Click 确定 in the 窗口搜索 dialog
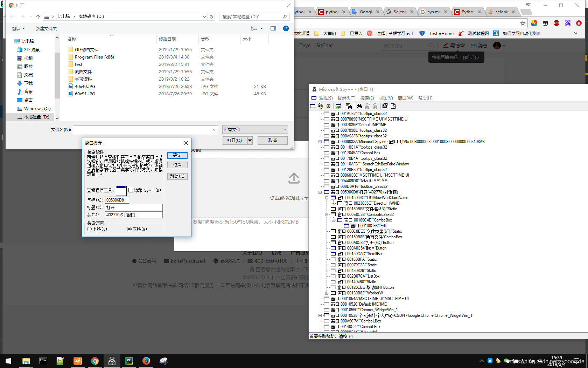Image resolution: width=588 pixels, height=368 pixels. 177,155
